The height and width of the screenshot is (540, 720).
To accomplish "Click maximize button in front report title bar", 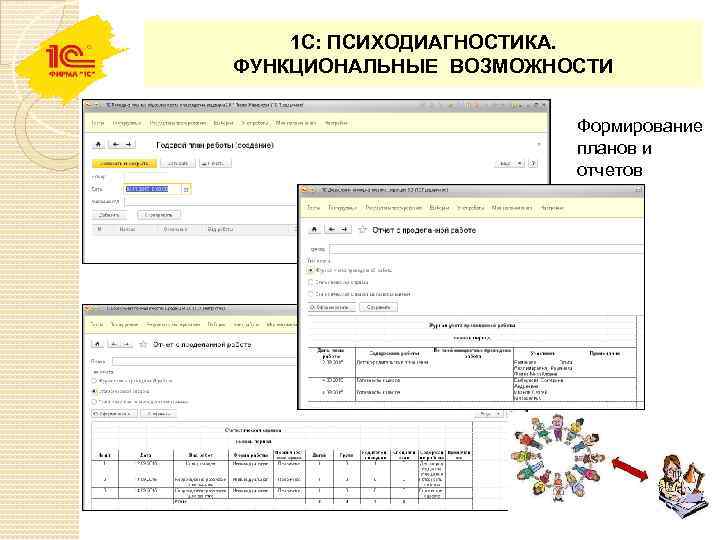I will tap(638, 190).
